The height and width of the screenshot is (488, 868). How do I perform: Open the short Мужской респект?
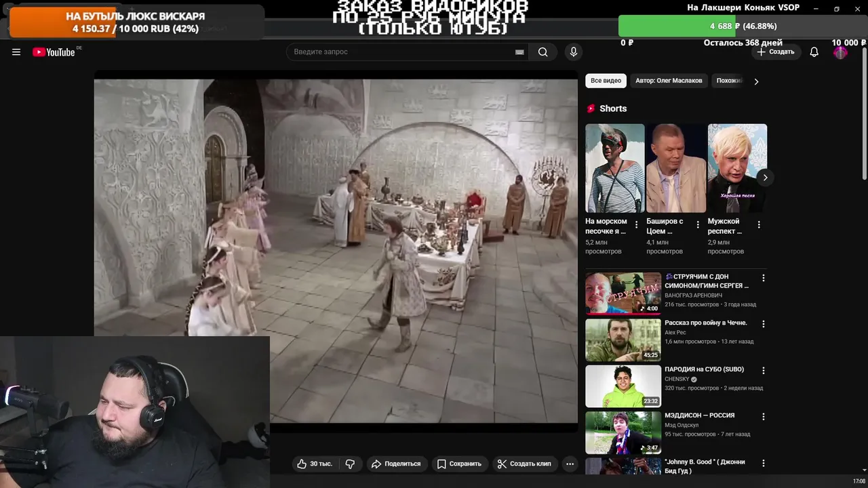pos(737,168)
